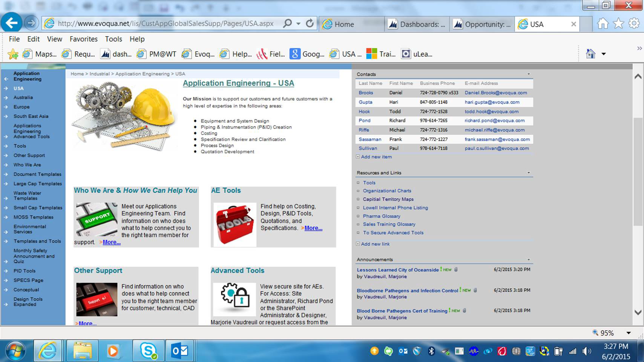Open the Favorites menu
The height and width of the screenshot is (362, 644).
[84, 39]
